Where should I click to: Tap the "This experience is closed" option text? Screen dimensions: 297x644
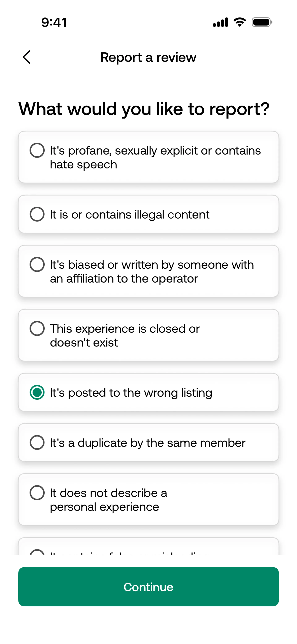pos(125,335)
